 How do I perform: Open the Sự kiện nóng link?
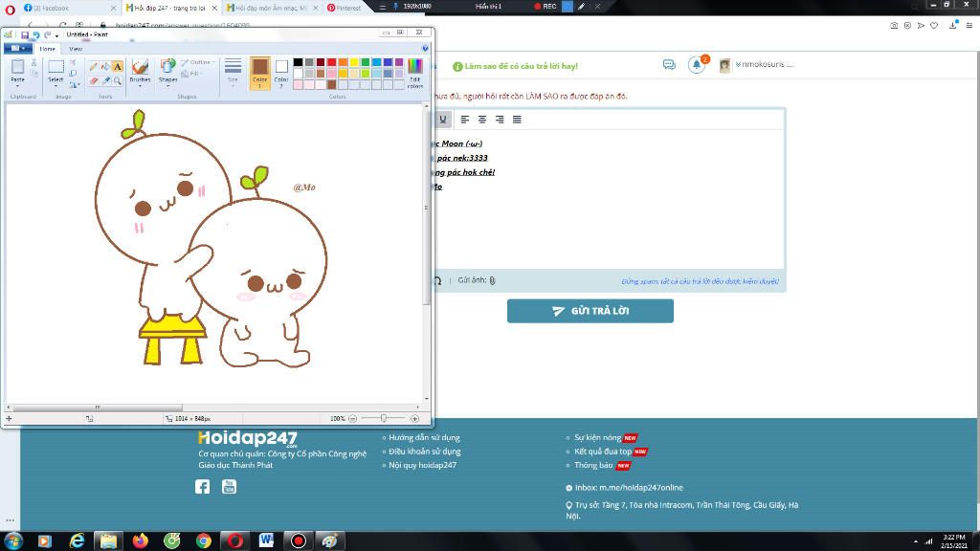tap(597, 438)
